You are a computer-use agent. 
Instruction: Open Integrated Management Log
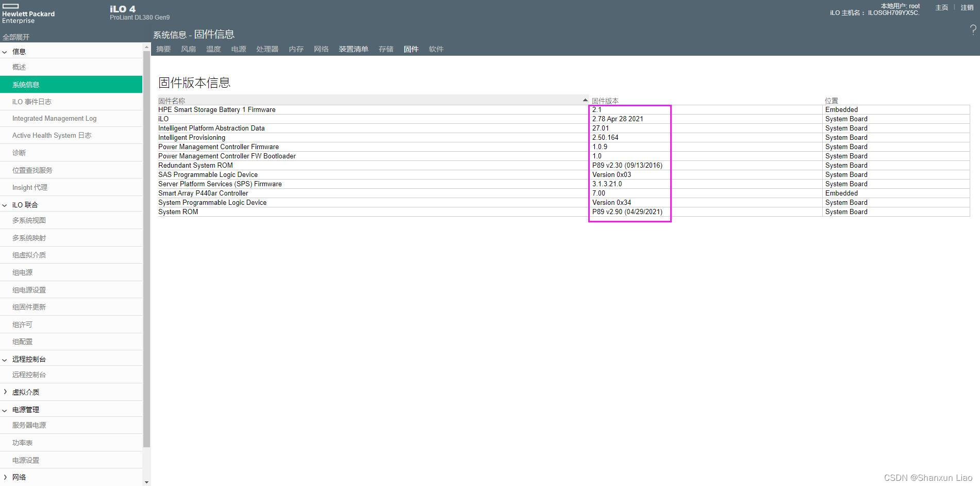pyautogui.click(x=71, y=119)
